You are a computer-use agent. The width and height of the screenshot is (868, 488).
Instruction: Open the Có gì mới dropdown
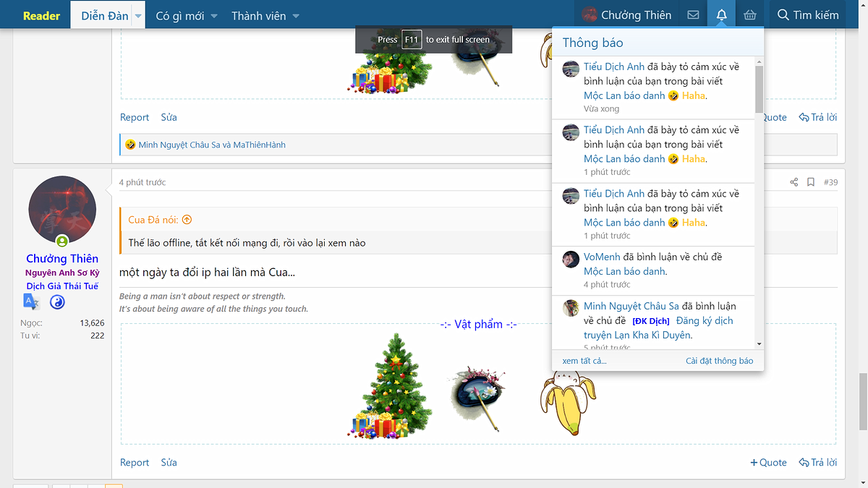pyautogui.click(x=187, y=16)
